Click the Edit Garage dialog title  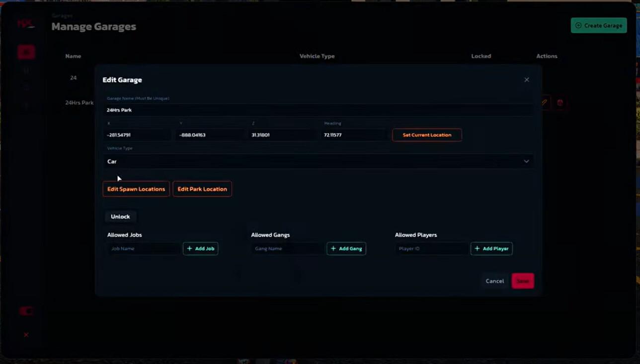point(122,79)
